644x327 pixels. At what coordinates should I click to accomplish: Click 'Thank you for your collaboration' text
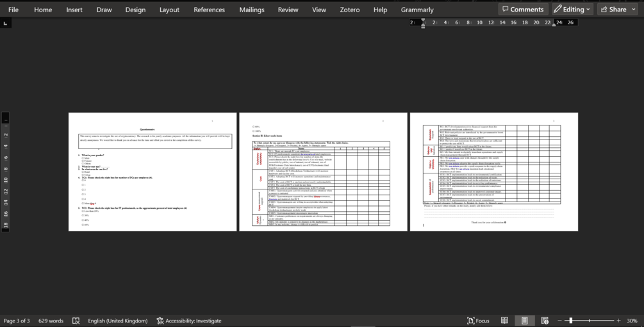point(488,223)
